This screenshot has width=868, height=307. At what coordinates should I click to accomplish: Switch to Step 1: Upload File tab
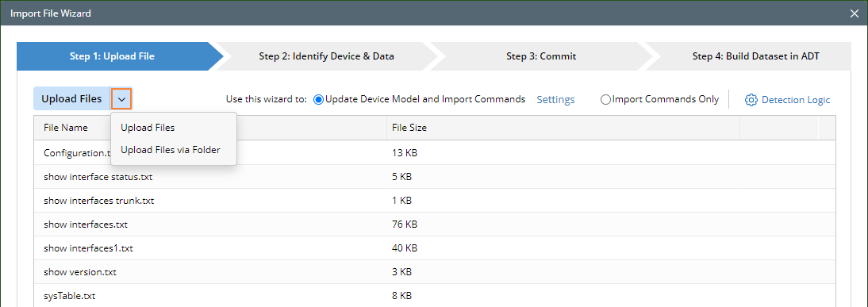coord(112,56)
